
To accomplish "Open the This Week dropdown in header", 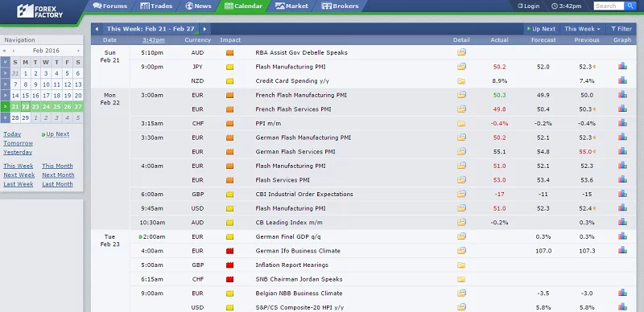I will [582, 29].
